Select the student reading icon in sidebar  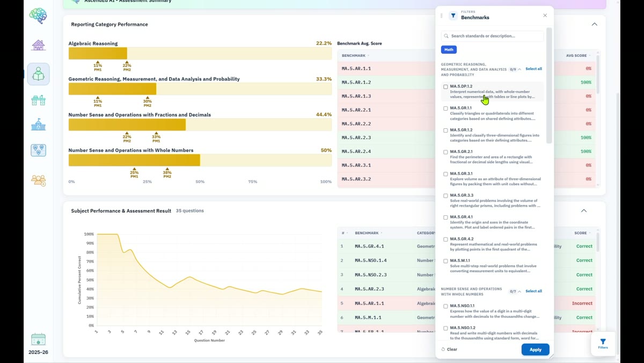[x=38, y=74]
